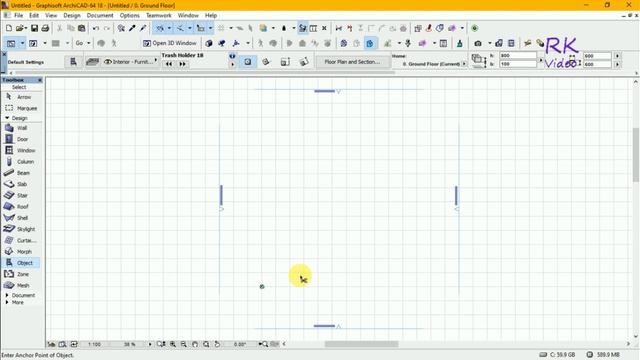Open the Teamwork menu
Screen dimensions: 640x360
(x=159, y=16)
